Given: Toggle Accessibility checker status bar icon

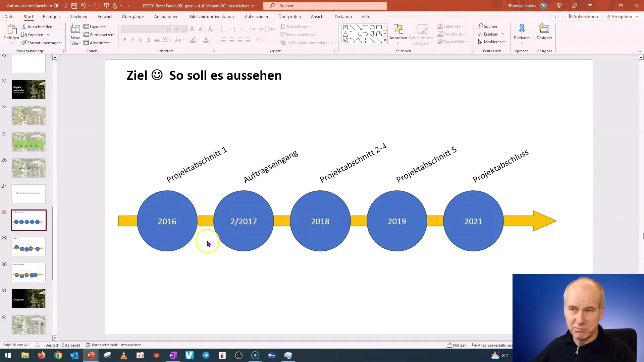Looking at the screenshot, I should pyautogui.click(x=88, y=345).
